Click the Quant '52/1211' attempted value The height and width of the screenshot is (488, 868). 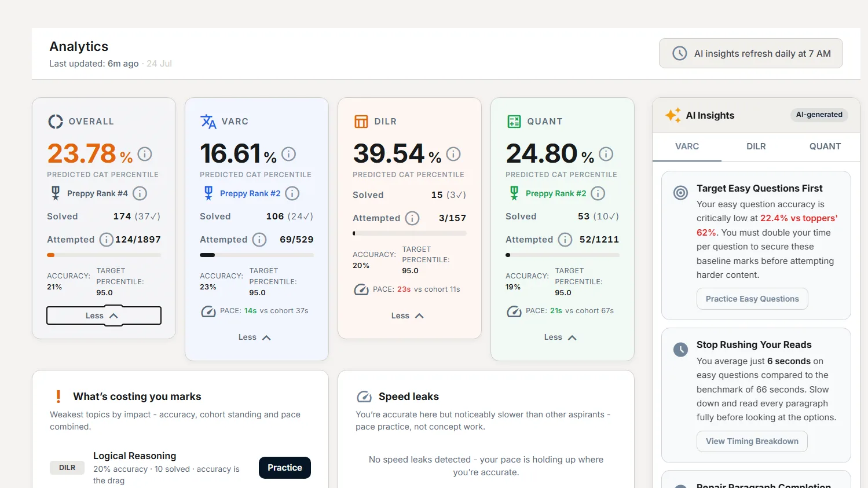point(599,240)
